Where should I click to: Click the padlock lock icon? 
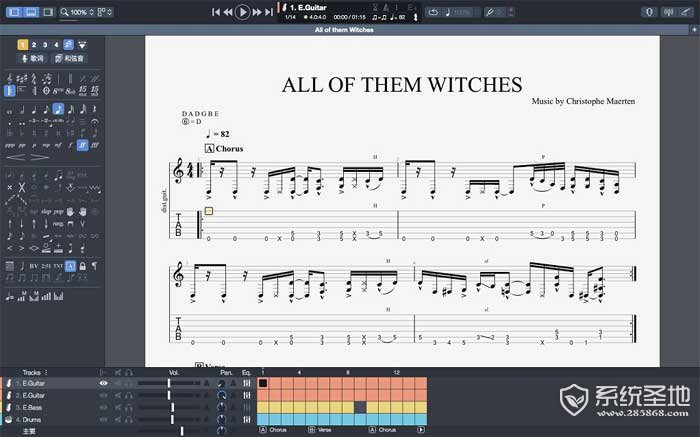[x=83, y=266]
